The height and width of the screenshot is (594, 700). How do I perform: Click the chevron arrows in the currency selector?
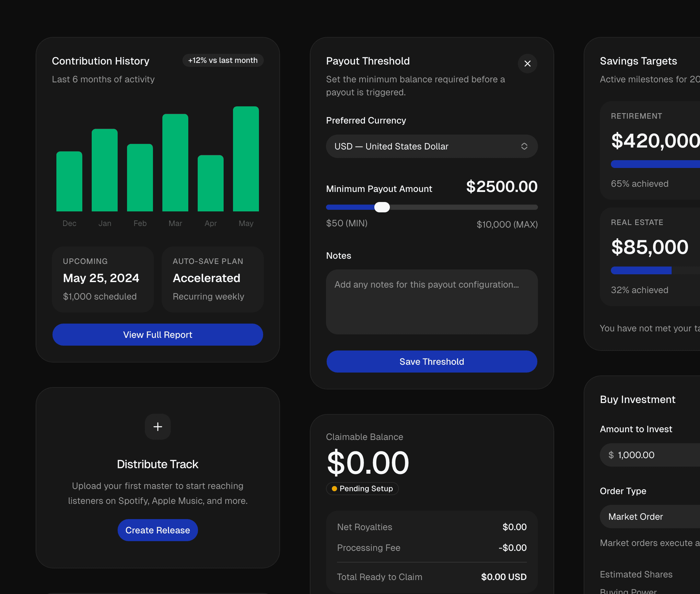524,146
